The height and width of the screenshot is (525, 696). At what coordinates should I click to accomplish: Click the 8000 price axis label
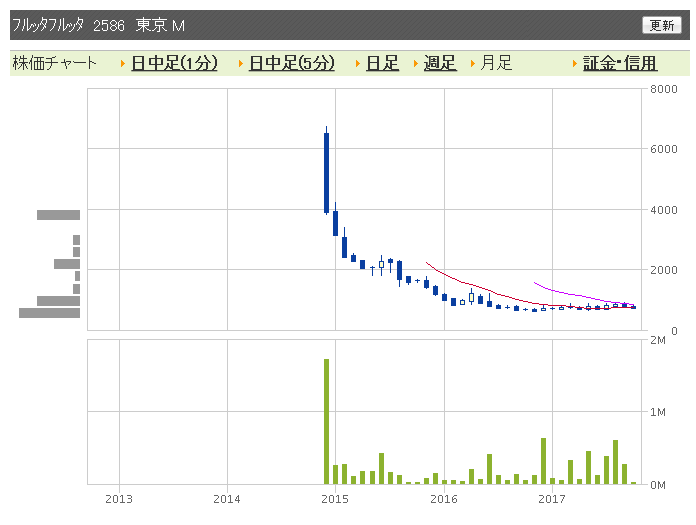click(x=664, y=89)
